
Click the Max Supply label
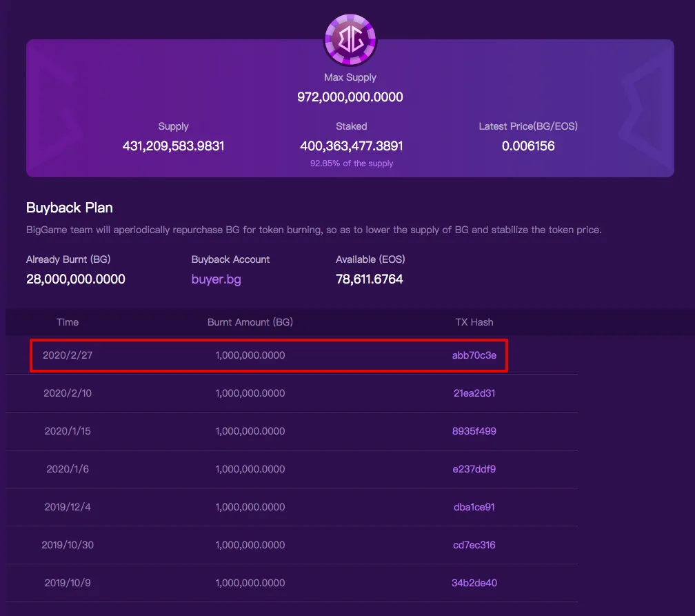[x=350, y=77]
